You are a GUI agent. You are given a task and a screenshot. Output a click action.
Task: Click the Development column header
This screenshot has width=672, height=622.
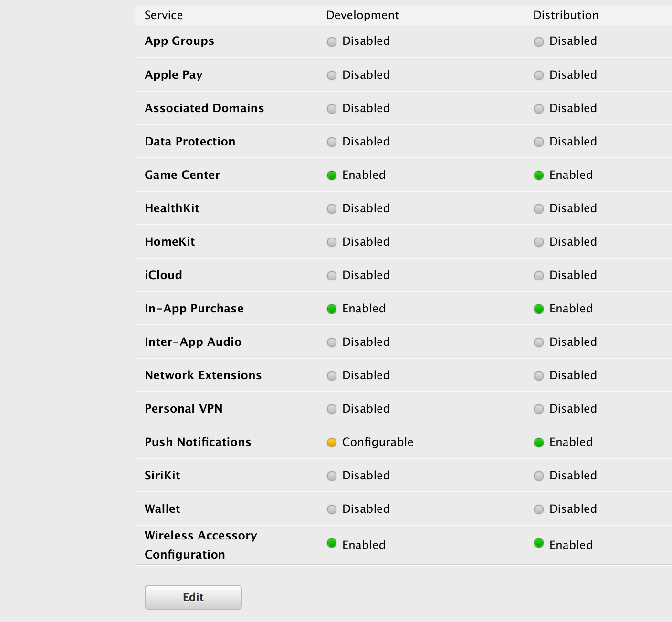362,15
